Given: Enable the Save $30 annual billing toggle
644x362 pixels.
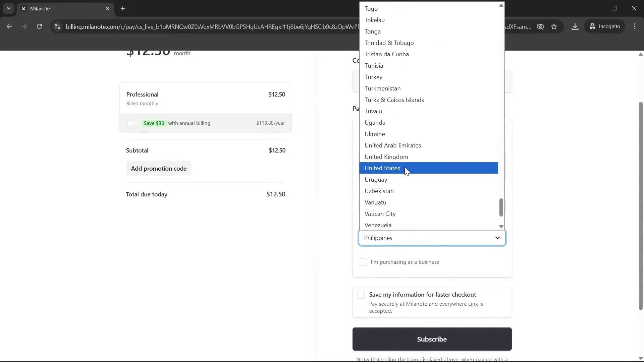Looking at the screenshot, I should coord(132,123).
